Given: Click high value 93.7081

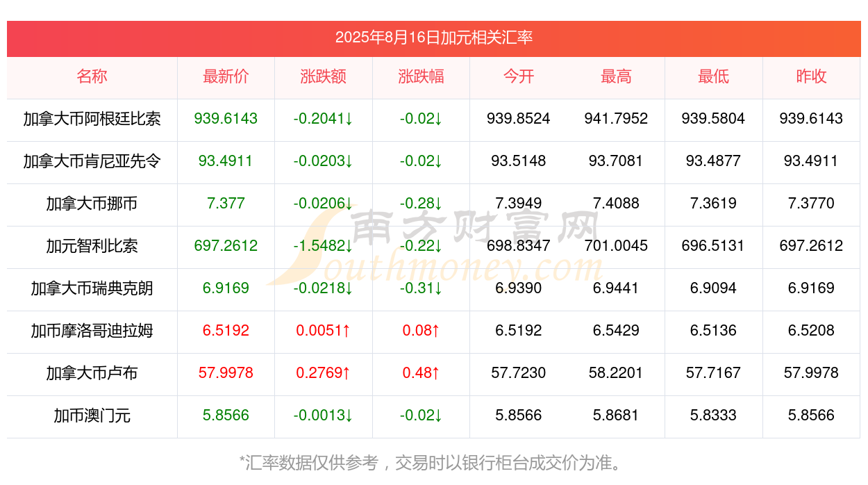Looking at the screenshot, I should [616, 161].
